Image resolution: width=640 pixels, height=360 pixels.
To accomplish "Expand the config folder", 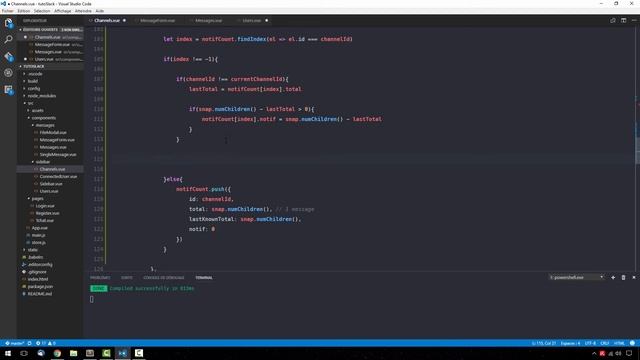I will tap(34, 89).
